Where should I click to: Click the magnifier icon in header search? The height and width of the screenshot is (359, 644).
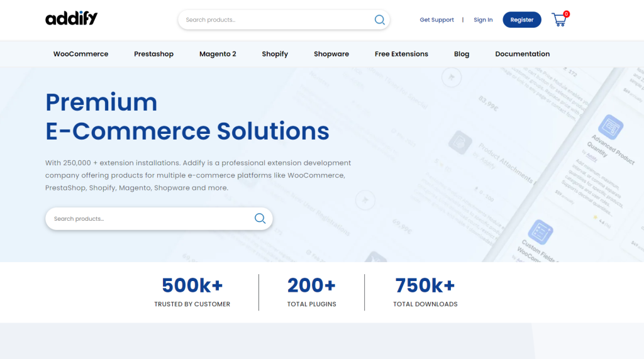point(379,19)
